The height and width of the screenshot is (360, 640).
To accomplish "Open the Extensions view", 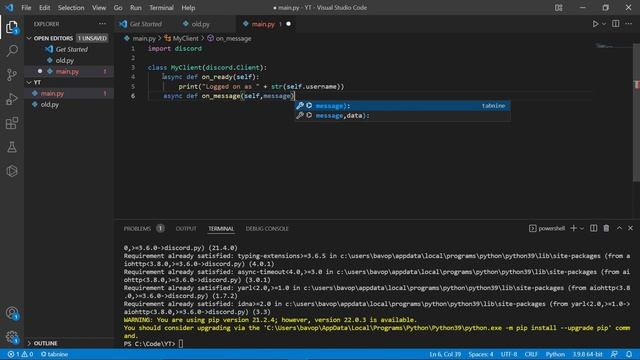I will (x=12, y=123).
